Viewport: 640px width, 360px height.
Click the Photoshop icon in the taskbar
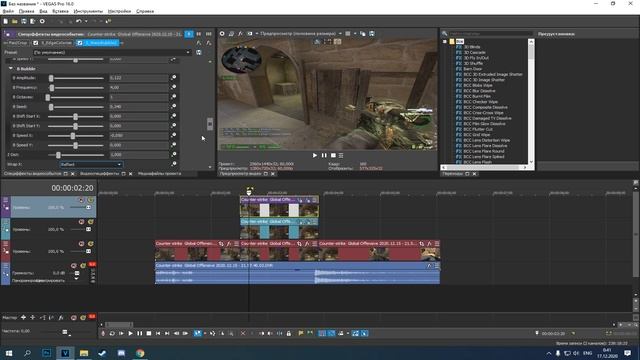(47, 353)
